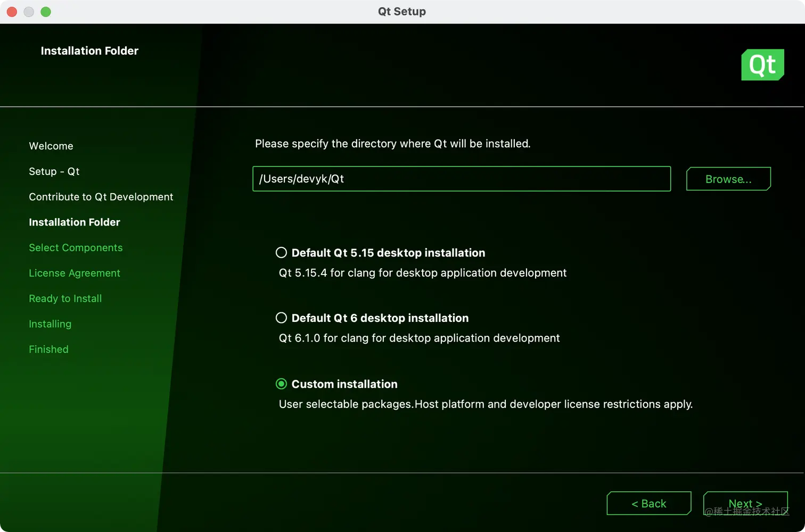Viewport: 805px width, 532px height.
Task: Select Contribute to Qt Development step
Action: (101, 197)
